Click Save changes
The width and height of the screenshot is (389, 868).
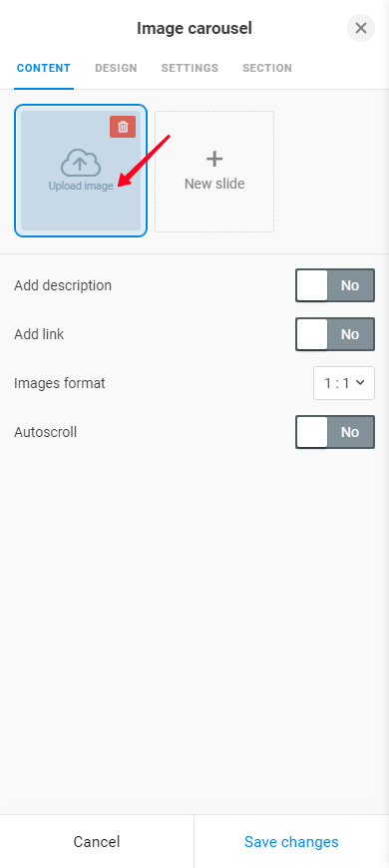tap(291, 842)
